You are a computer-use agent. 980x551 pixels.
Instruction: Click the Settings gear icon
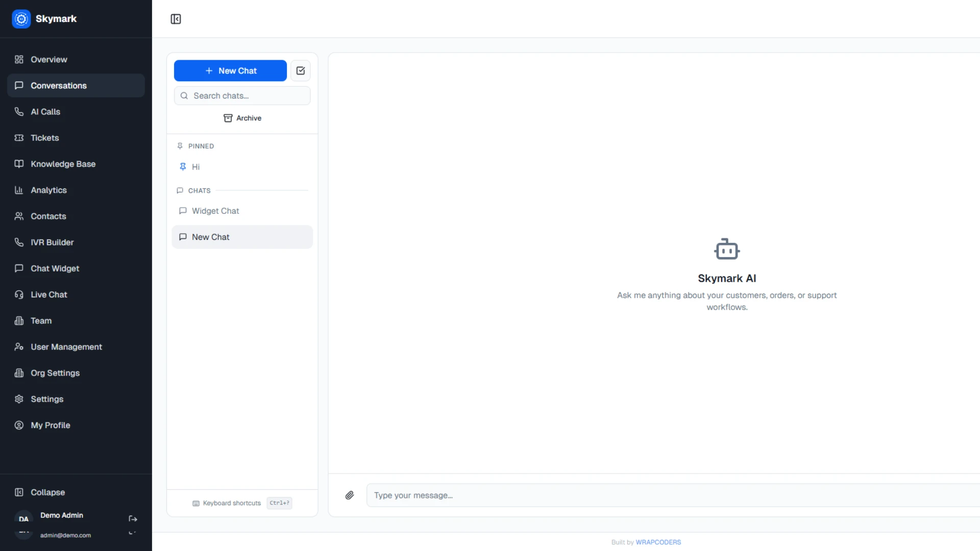click(x=19, y=398)
